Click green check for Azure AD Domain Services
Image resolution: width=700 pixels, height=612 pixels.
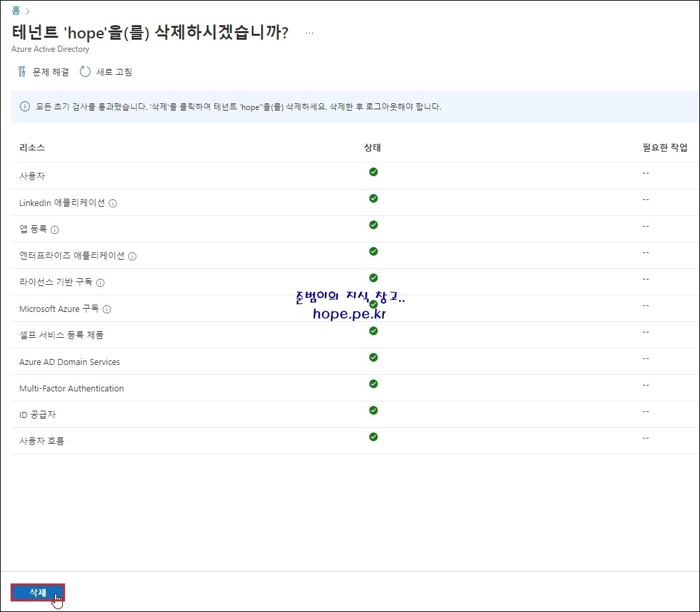point(374,357)
